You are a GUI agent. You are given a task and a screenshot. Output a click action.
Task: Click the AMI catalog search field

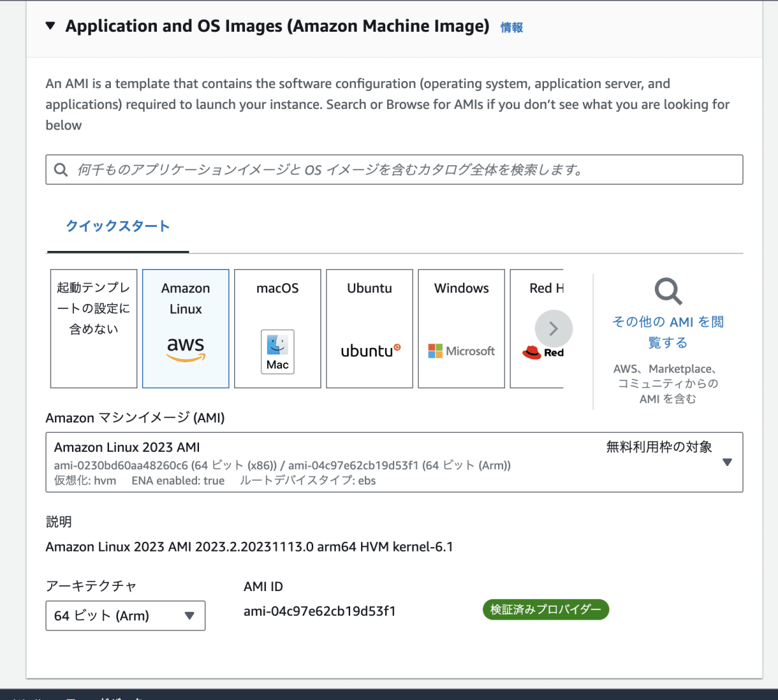point(394,170)
